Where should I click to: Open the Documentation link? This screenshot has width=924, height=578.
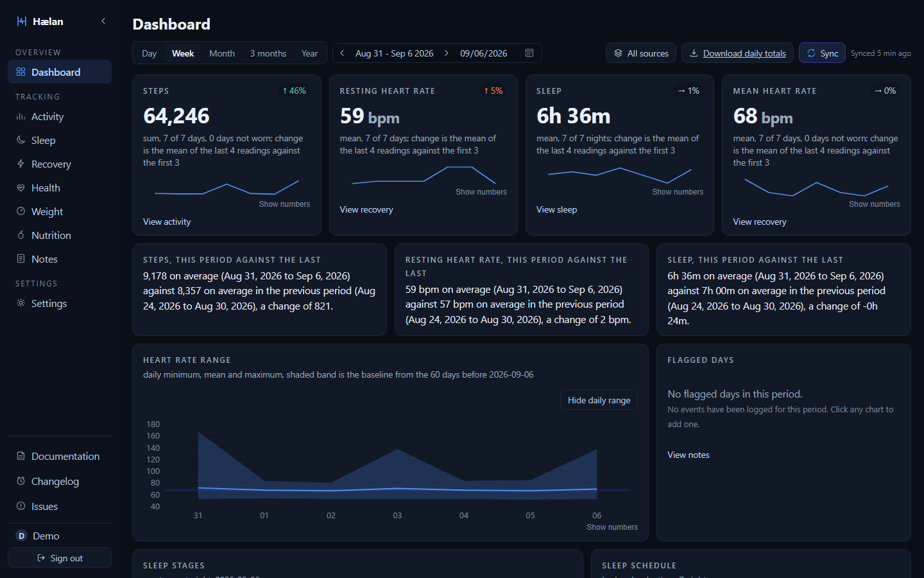pos(60,456)
